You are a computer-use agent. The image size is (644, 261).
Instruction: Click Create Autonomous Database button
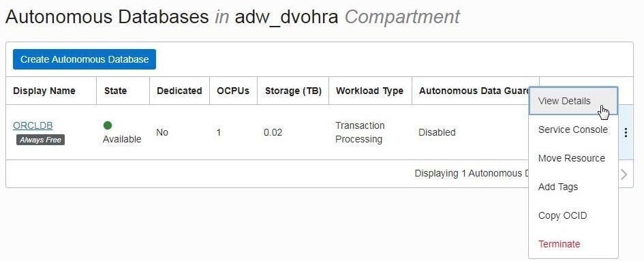click(x=85, y=59)
